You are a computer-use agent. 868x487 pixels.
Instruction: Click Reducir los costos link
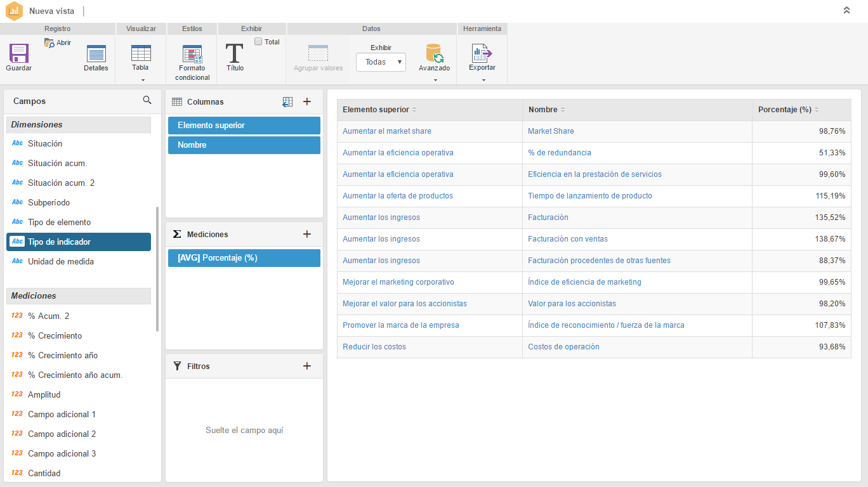pyautogui.click(x=374, y=347)
